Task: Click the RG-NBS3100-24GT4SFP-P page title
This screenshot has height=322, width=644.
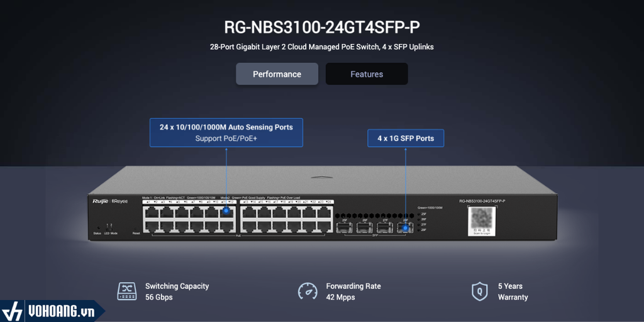Action: click(322, 27)
